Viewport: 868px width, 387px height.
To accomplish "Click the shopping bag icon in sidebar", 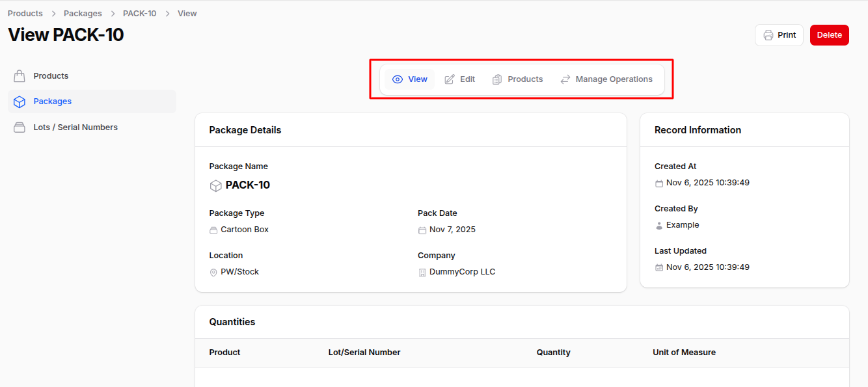I will point(20,76).
